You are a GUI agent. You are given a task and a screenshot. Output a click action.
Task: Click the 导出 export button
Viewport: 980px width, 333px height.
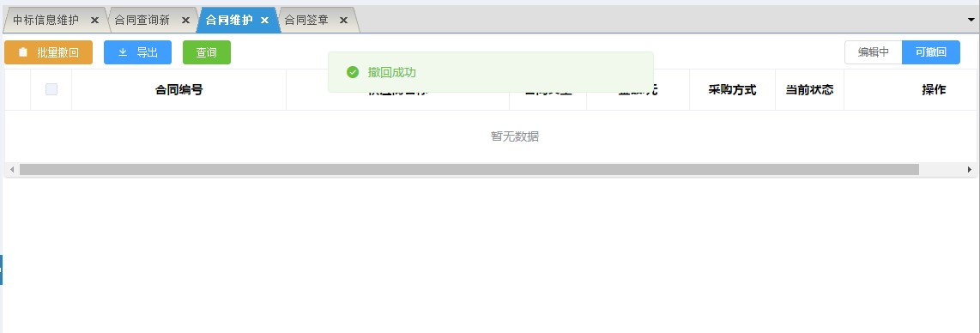(x=137, y=52)
